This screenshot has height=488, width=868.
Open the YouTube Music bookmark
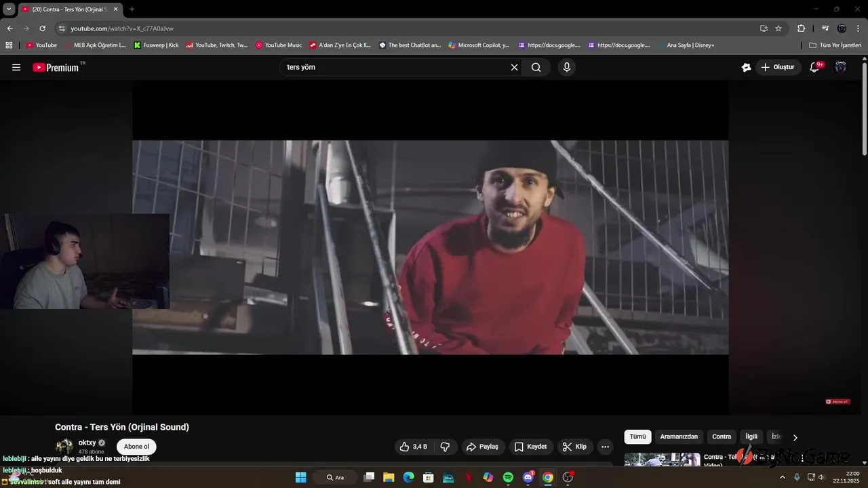point(279,45)
